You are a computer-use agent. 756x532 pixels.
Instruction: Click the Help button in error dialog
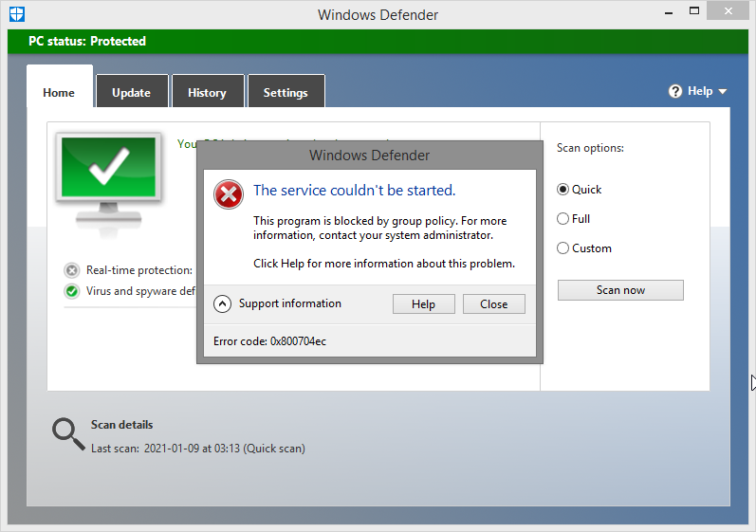point(423,304)
